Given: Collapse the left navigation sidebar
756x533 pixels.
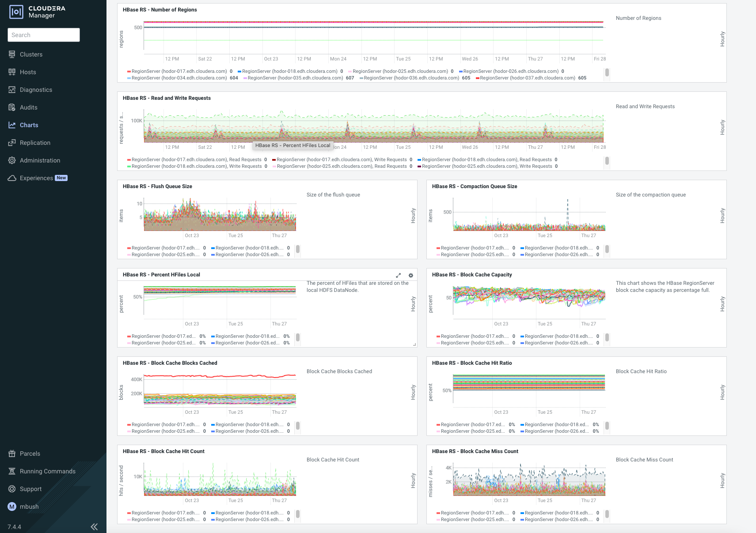Looking at the screenshot, I should 94,526.
